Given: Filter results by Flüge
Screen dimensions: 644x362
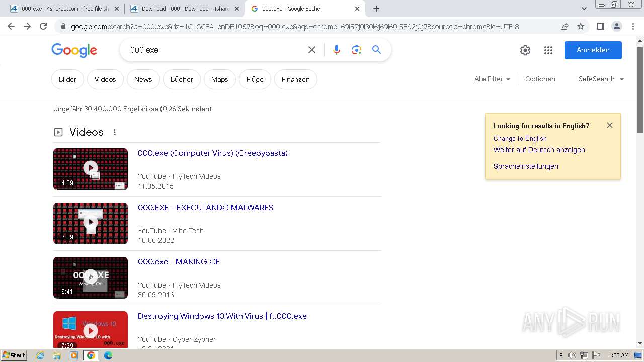Looking at the screenshot, I should tap(255, 79).
